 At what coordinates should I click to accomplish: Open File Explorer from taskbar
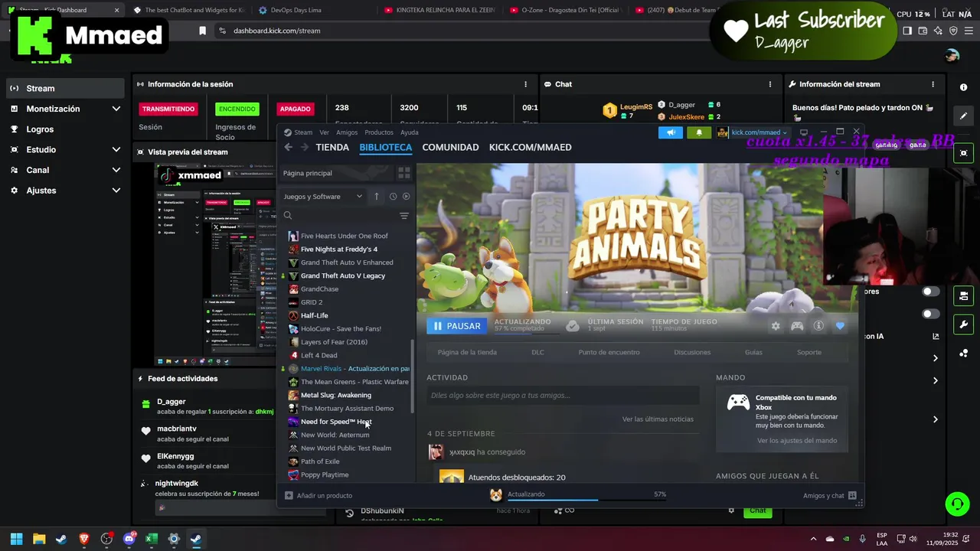point(39,539)
